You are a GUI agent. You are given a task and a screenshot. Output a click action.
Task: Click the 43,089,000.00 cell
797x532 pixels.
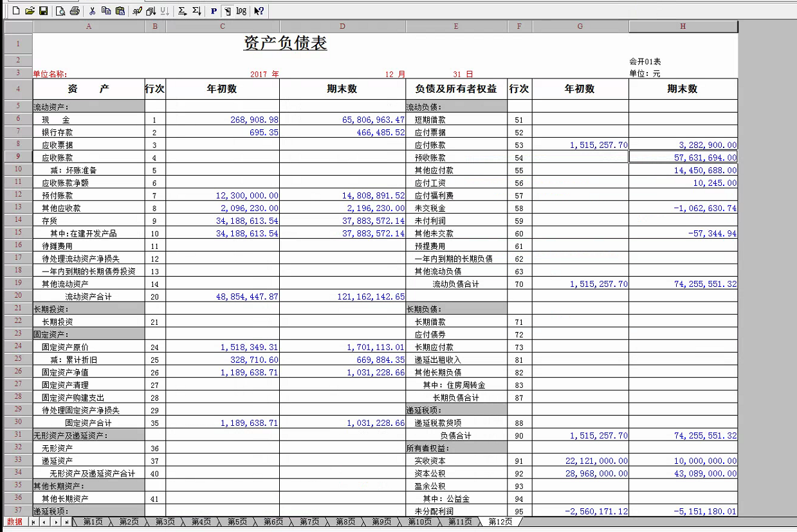point(683,473)
